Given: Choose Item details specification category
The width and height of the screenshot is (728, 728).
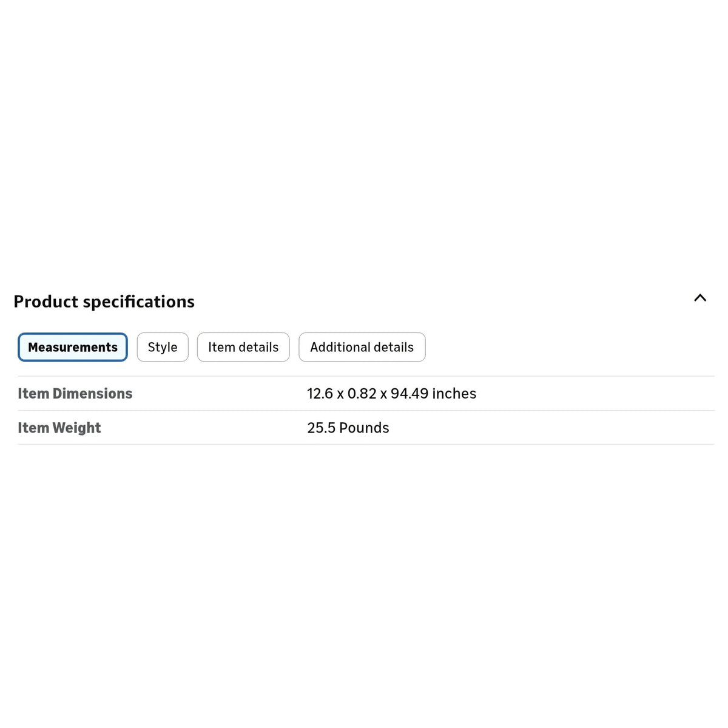Looking at the screenshot, I should [243, 347].
